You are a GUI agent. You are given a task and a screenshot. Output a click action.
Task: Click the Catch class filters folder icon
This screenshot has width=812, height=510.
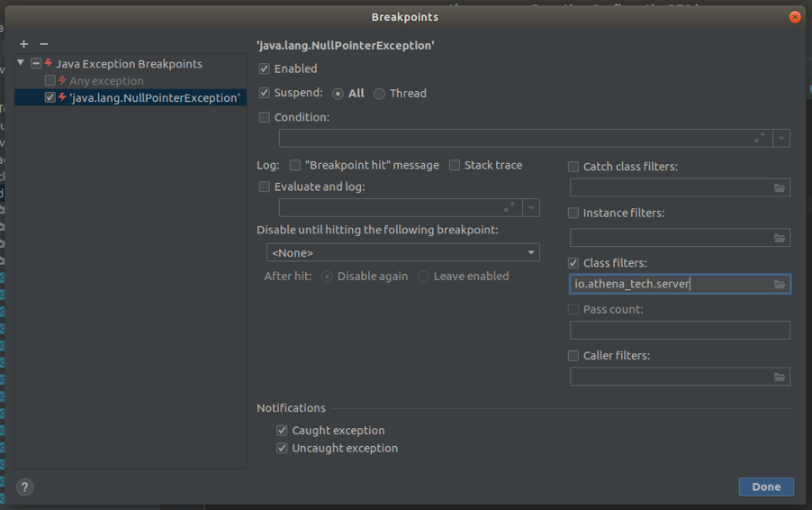tap(780, 188)
